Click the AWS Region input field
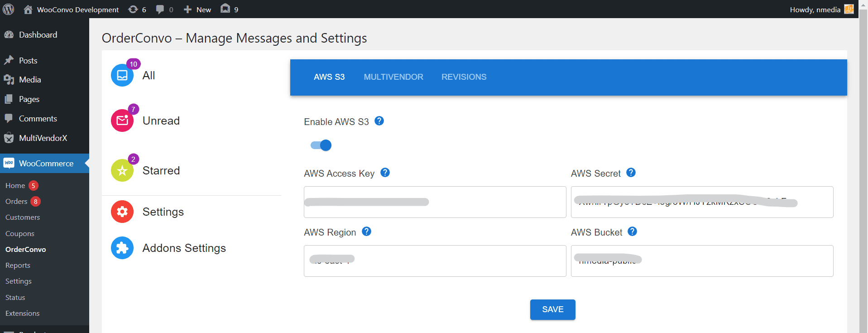The width and height of the screenshot is (868, 333). click(435, 261)
